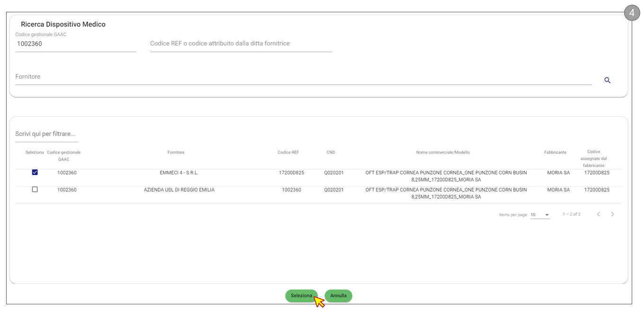Select the EMMECI 4 - S.R.L. supplier cell
644x310 pixels.
(179, 173)
